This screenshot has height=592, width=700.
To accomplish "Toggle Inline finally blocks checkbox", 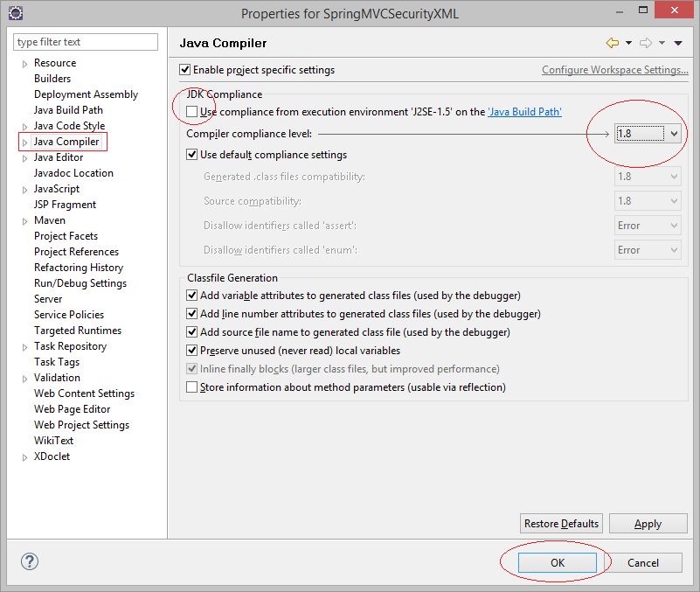I will coord(192,369).
